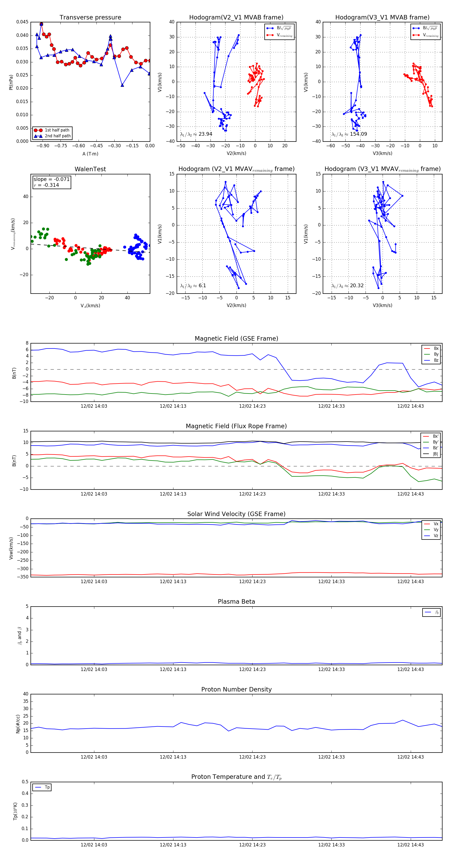The image size is (473, 868).
Task: Click the βp legend in the Plasma Beta panel
Action: pos(431,612)
